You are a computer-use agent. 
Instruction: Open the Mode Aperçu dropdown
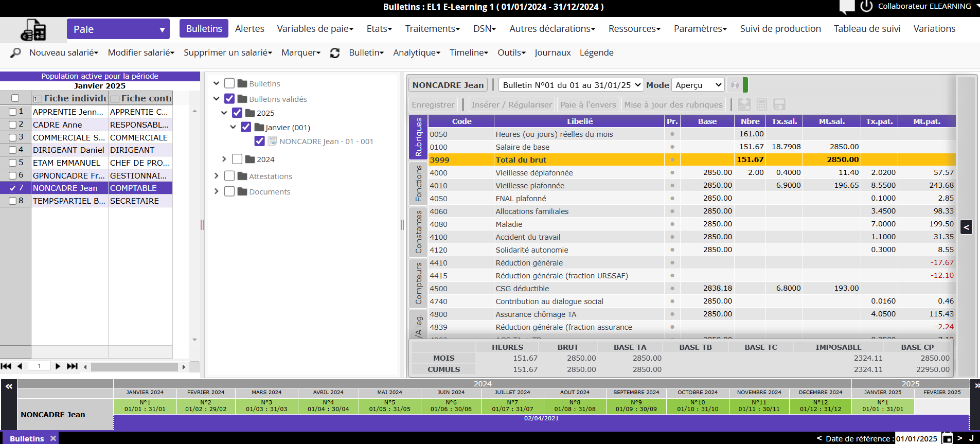pyautogui.click(x=698, y=85)
